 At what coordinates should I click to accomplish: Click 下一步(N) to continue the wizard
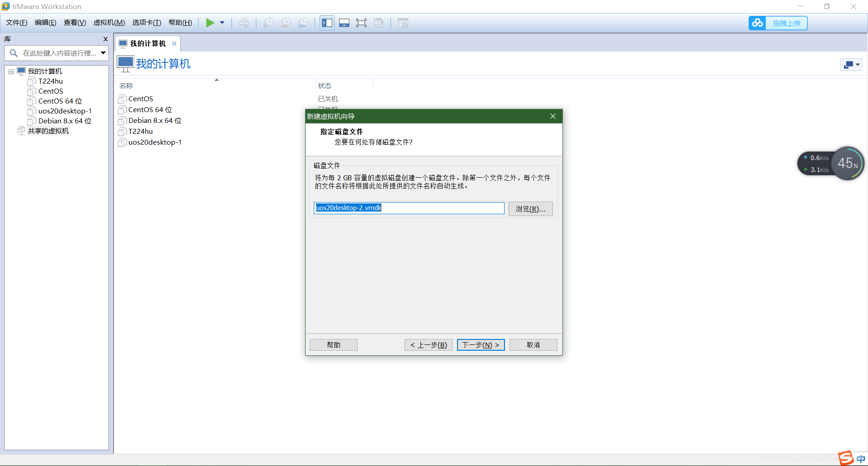click(x=481, y=344)
